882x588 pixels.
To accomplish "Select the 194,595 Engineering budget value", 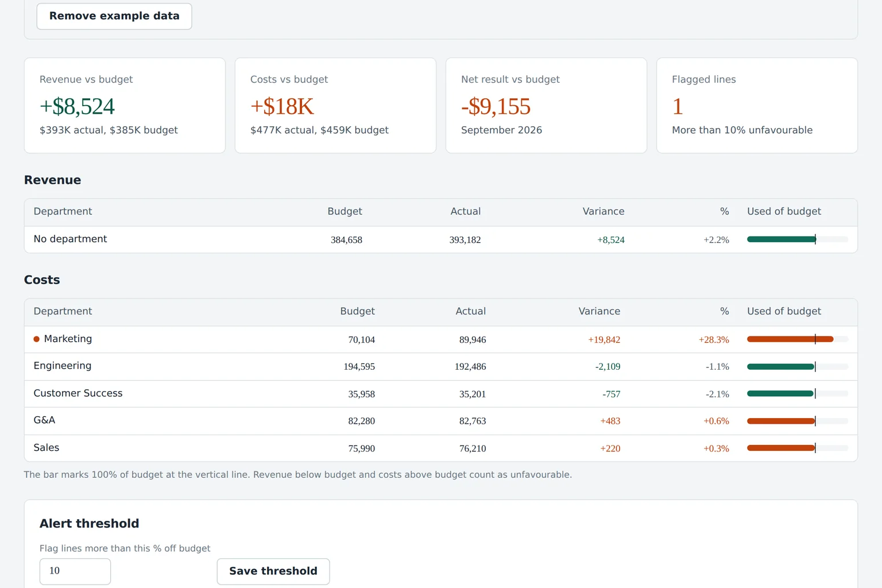I will coord(359,367).
